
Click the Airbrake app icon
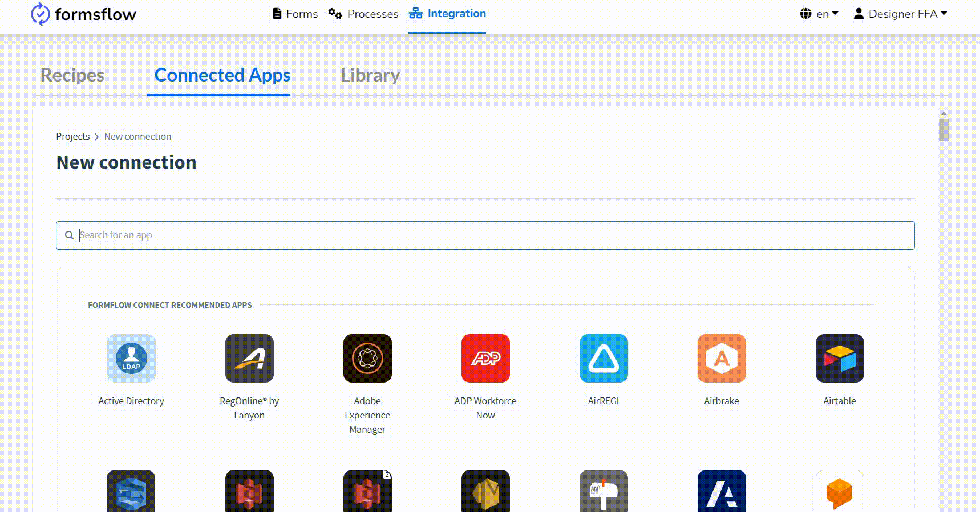(722, 358)
